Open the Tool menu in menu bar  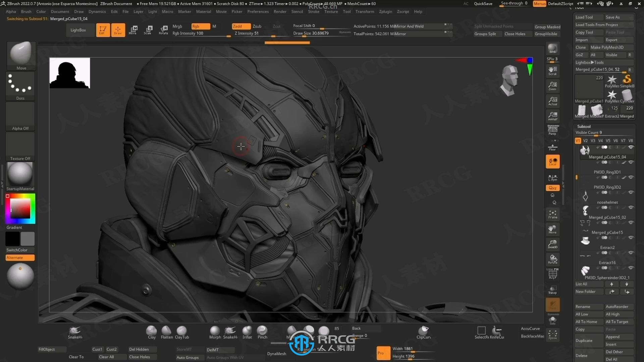click(346, 11)
